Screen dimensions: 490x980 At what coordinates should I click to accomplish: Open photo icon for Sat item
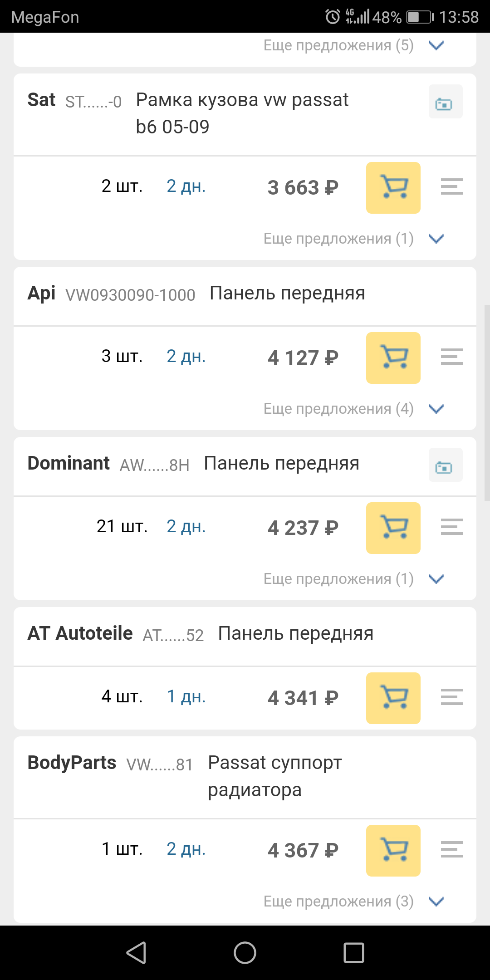coord(445,102)
